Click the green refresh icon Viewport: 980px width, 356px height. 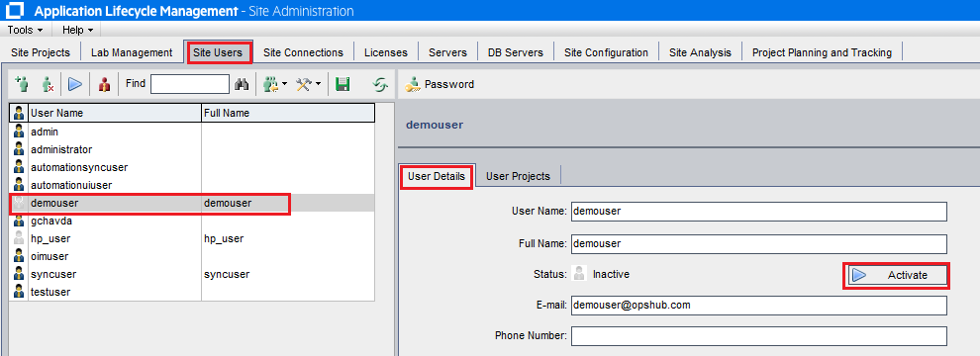(380, 84)
